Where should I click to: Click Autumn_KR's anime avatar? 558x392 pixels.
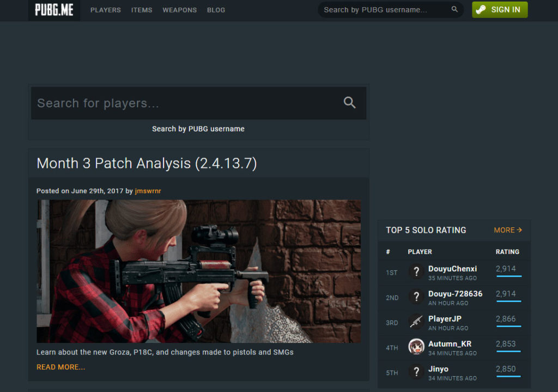coord(416,347)
